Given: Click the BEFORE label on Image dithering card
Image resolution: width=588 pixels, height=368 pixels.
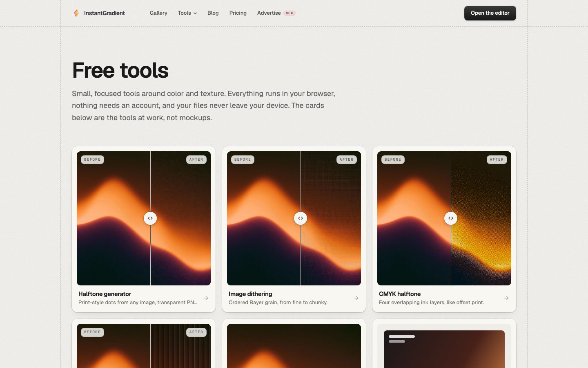Looking at the screenshot, I should tap(243, 159).
